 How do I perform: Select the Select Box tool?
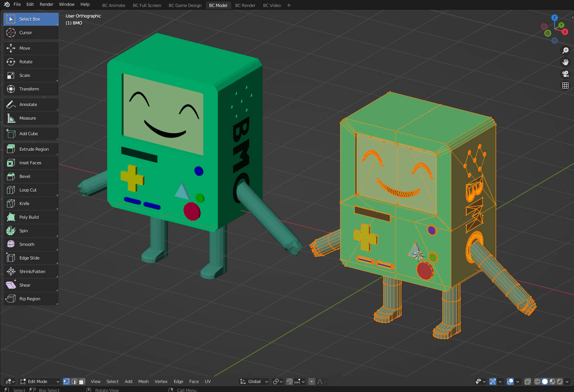[x=31, y=19]
